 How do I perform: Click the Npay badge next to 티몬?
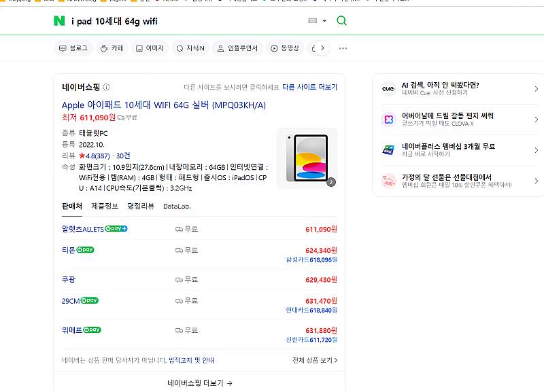[85, 250]
